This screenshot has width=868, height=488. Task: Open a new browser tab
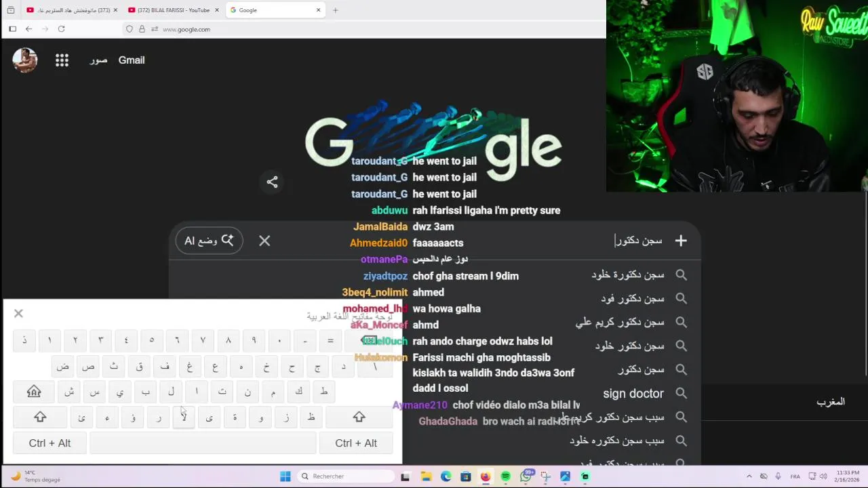335,10
